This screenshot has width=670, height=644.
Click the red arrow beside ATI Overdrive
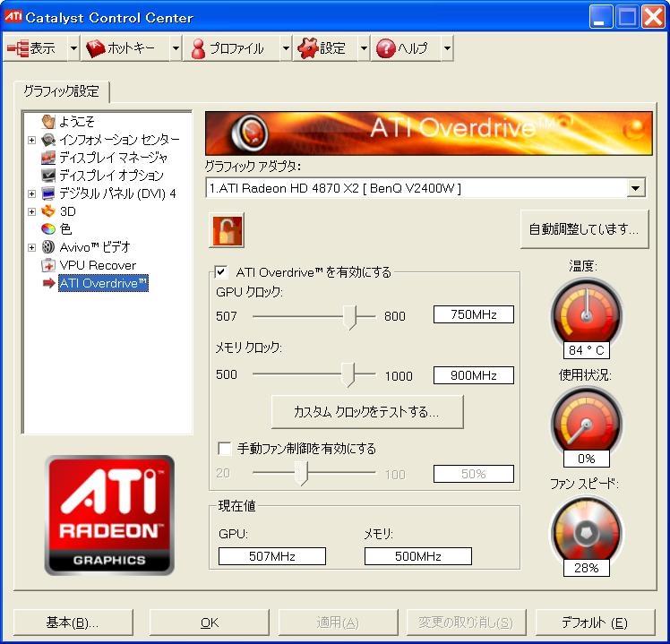coord(49,283)
